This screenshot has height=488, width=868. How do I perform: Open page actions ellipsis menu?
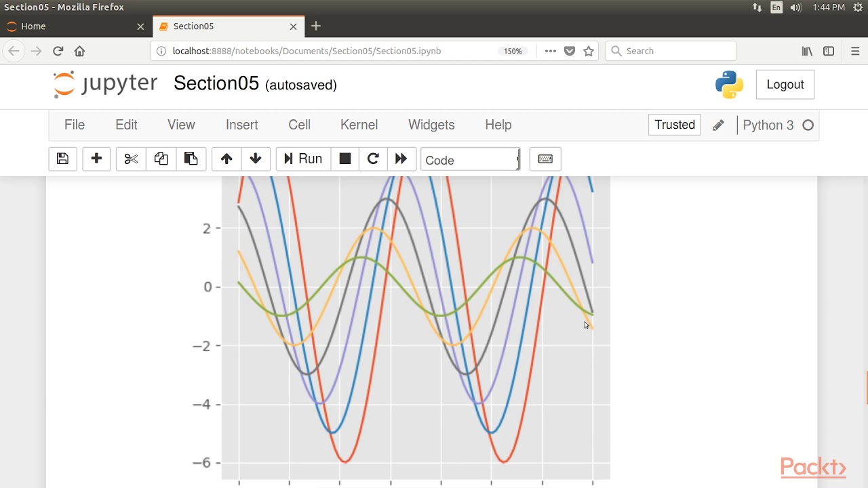[551, 51]
